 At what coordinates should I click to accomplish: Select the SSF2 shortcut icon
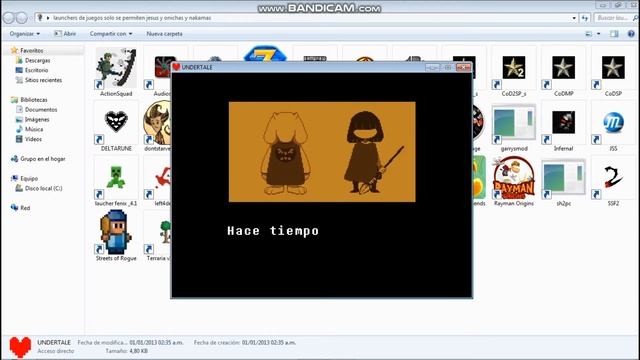click(x=613, y=178)
